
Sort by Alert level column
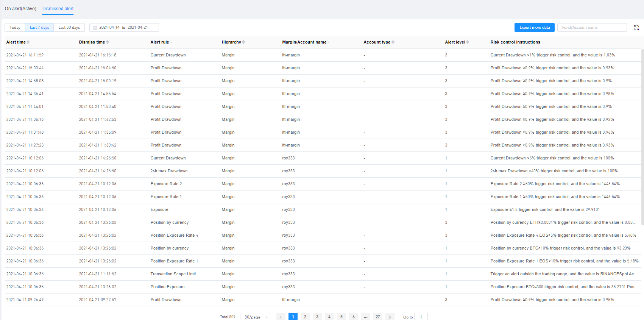[x=468, y=42]
